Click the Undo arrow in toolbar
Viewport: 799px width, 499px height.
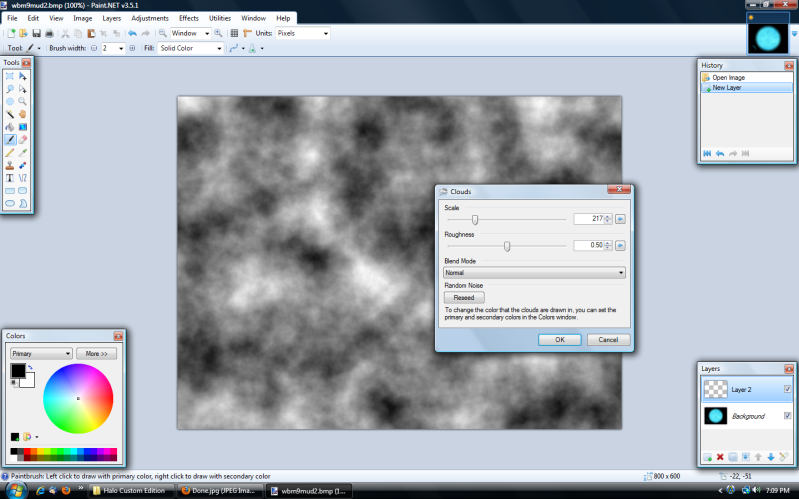pyautogui.click(x=132, y=33)
